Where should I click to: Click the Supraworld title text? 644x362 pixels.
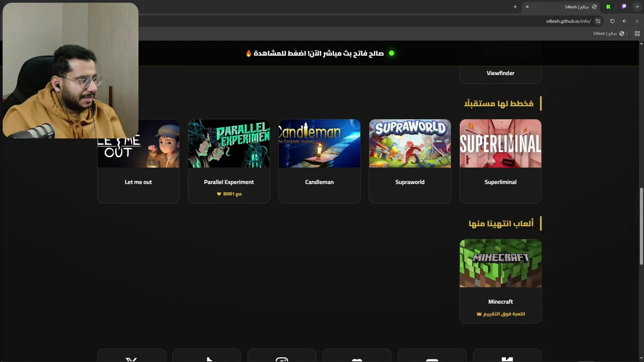[x=410, y=182]
